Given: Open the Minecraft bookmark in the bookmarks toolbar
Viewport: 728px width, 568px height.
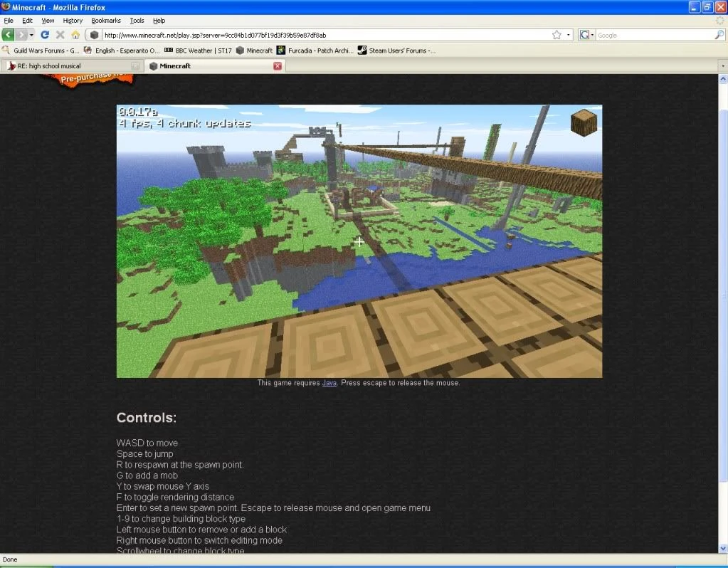Looking at the screenshot, I should (254, 51).
